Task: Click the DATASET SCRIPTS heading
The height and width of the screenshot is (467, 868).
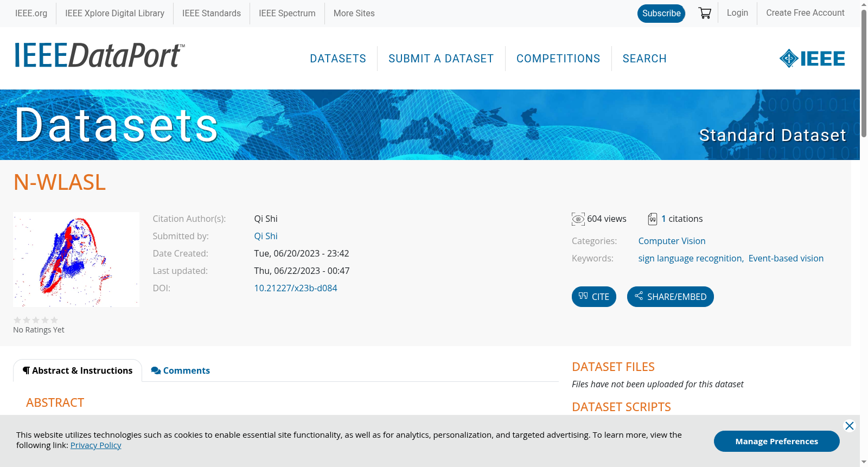Action: coord(621,407)
